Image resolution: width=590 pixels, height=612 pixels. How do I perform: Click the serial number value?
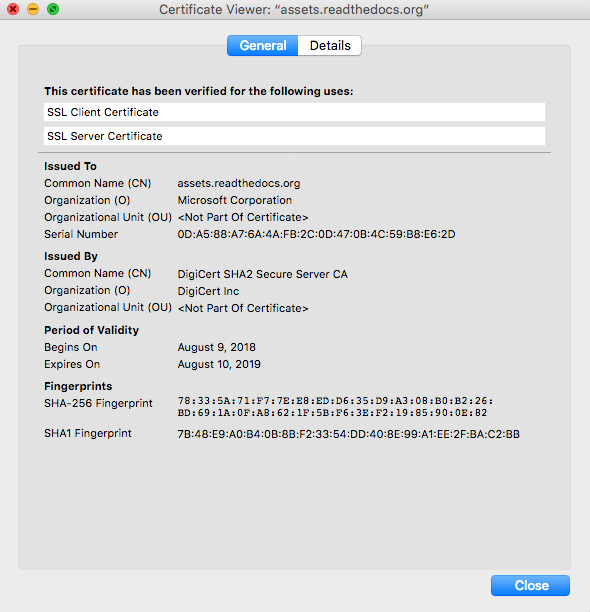click(316, 234)
